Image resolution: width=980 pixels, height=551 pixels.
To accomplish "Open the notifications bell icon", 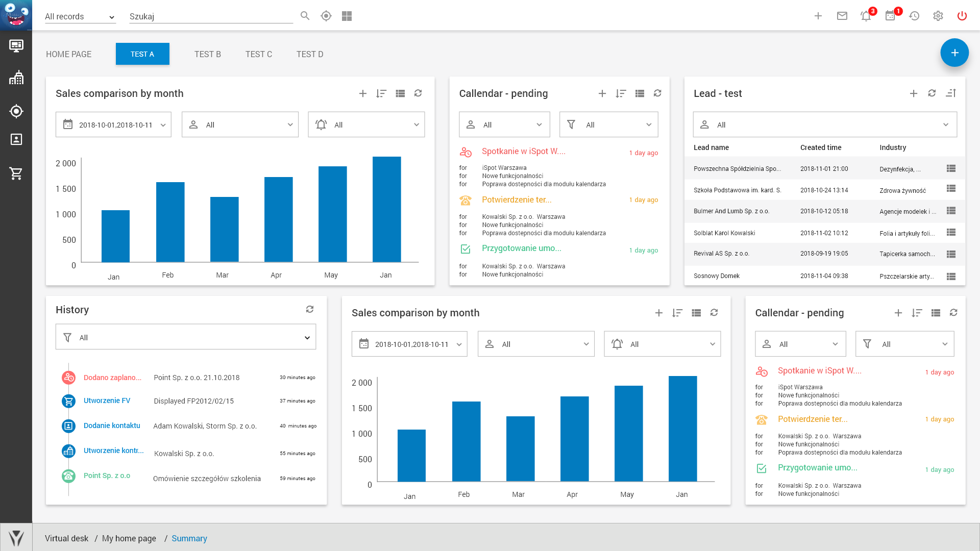I will 866,16.
